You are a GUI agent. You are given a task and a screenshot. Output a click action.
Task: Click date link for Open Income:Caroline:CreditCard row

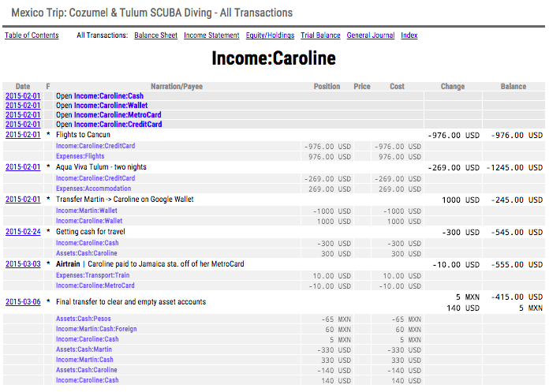[x=23, y=125]
